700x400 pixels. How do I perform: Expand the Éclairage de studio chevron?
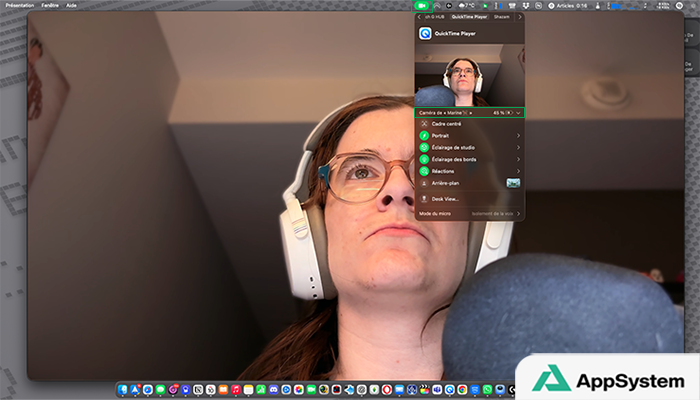click(x=518, y=147)
